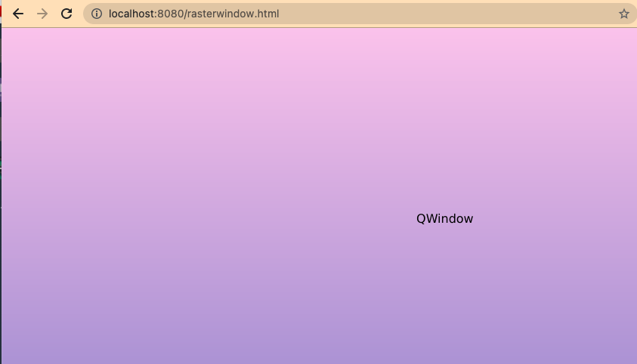Go back with the browser back arrow
Image resolution: width=637 pixels, height=364 pixels.
point(18,14)
